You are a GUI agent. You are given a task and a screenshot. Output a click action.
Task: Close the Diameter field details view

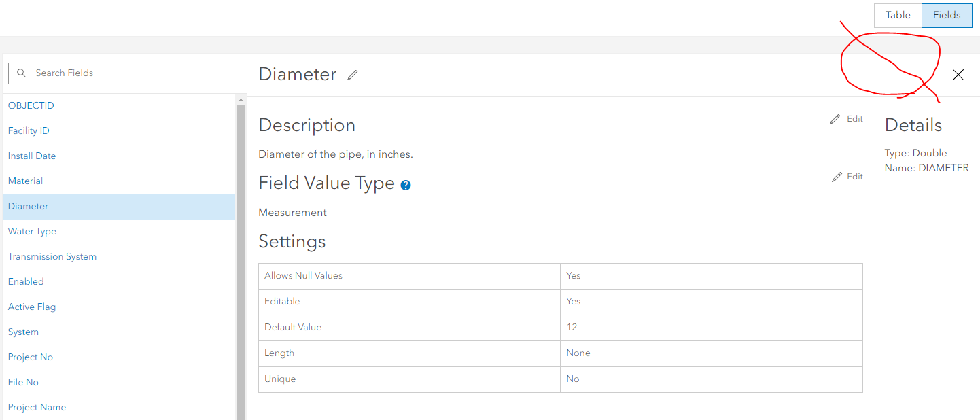click(x=958, y=75)
